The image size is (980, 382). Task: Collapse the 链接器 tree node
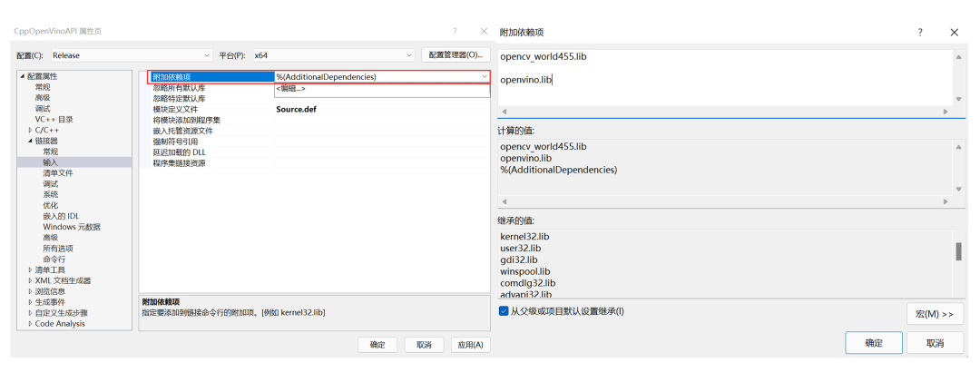click(x=30, y=141)
